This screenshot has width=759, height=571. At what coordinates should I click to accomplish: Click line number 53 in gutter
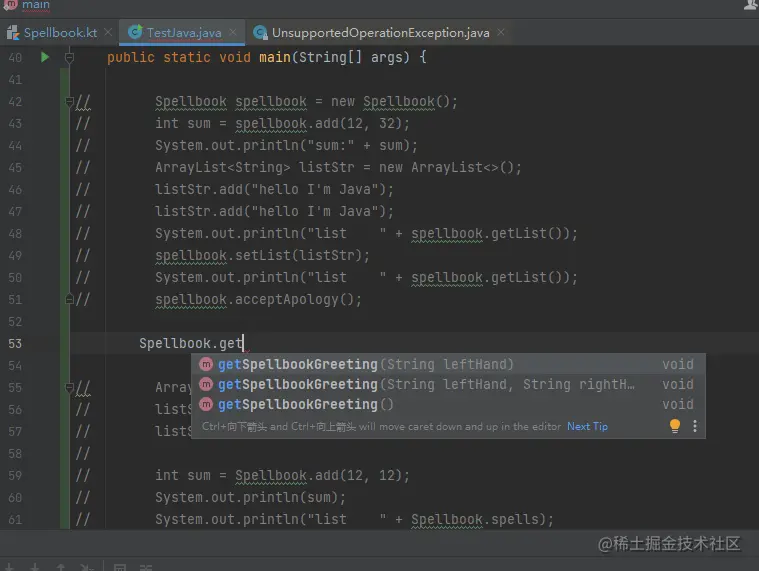tap(15, 344)
